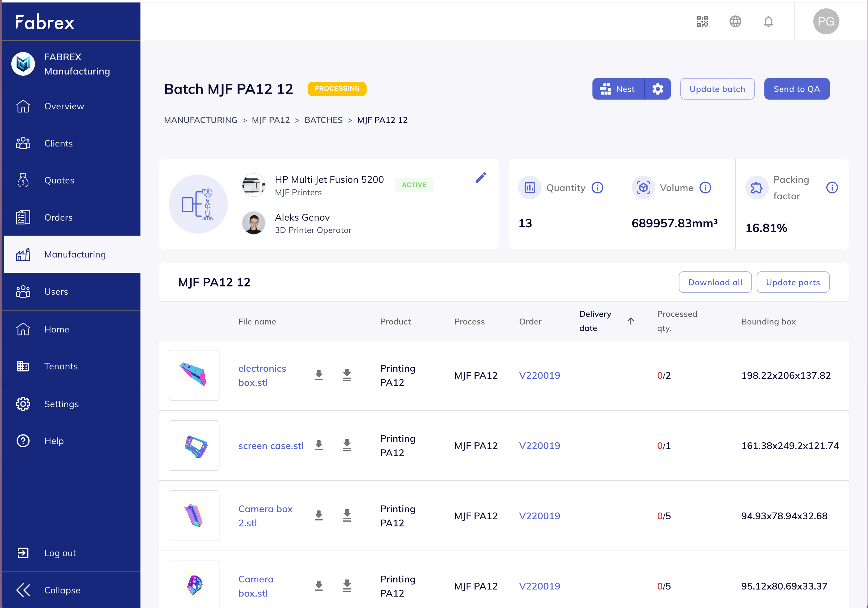The height and width of the screenshot is (608, 868).
Task: Click the Send to QA button
Action: click(x=797, y=89)
